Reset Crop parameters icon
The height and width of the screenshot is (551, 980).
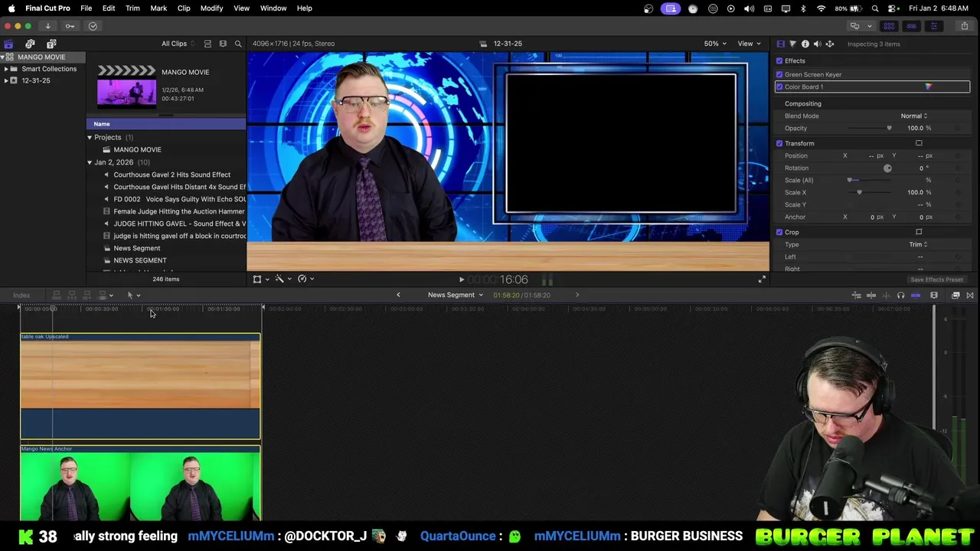[919, 232]
